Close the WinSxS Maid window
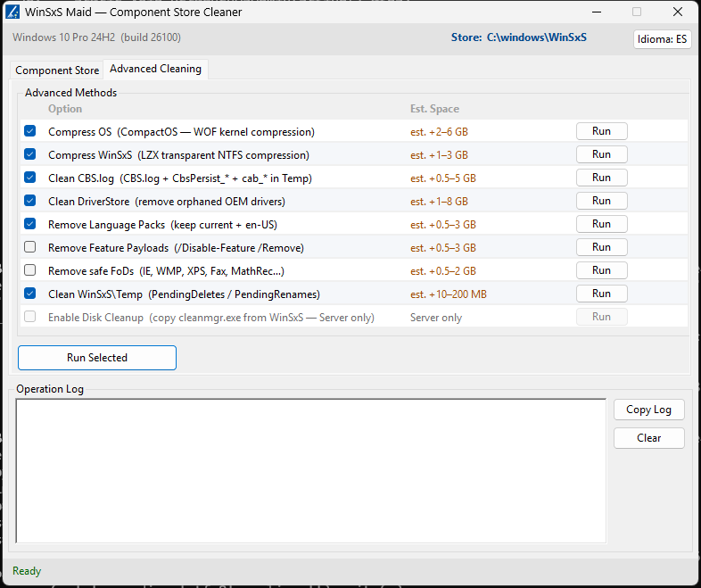This screenshot has height=588, width=701. [x=678, y=12]
